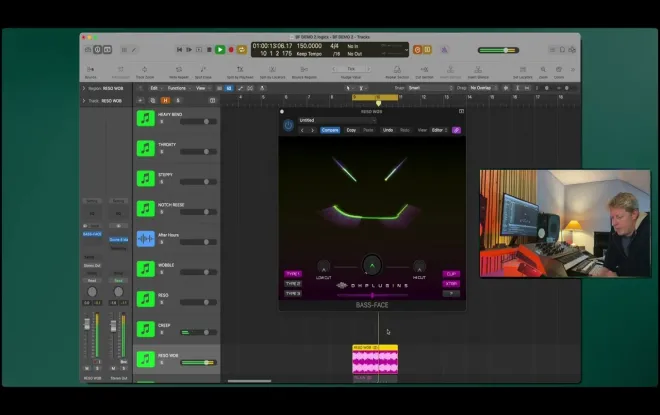
Task: Open the Snap Smart dropdown
Action: pos(430,88)
